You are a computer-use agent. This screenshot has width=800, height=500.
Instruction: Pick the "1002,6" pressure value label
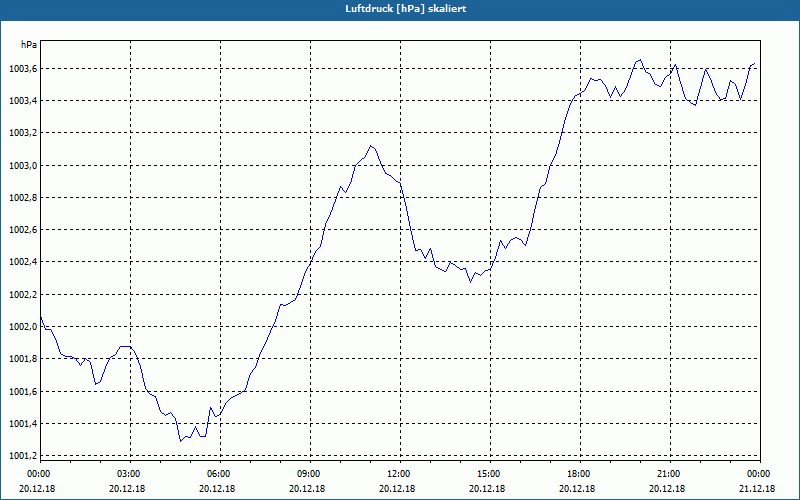coord(22,230)
